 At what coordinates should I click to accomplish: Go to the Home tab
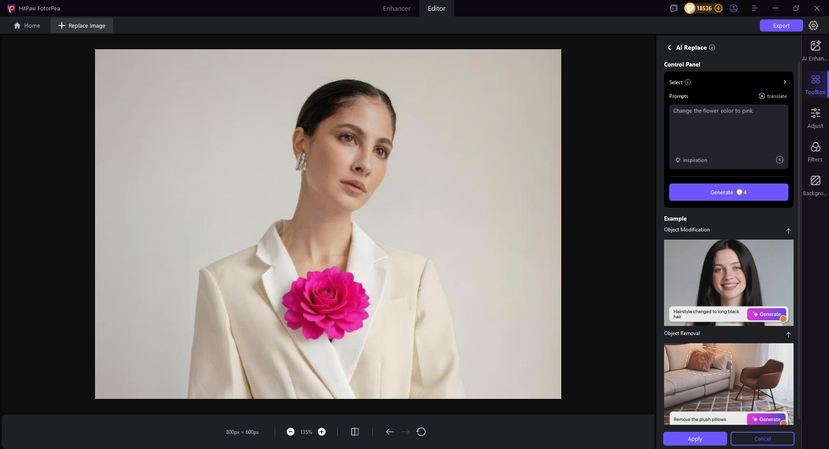pos(27,25)
